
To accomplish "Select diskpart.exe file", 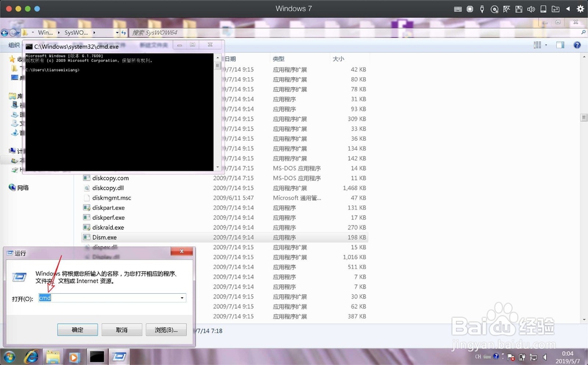I will point(108,208).
